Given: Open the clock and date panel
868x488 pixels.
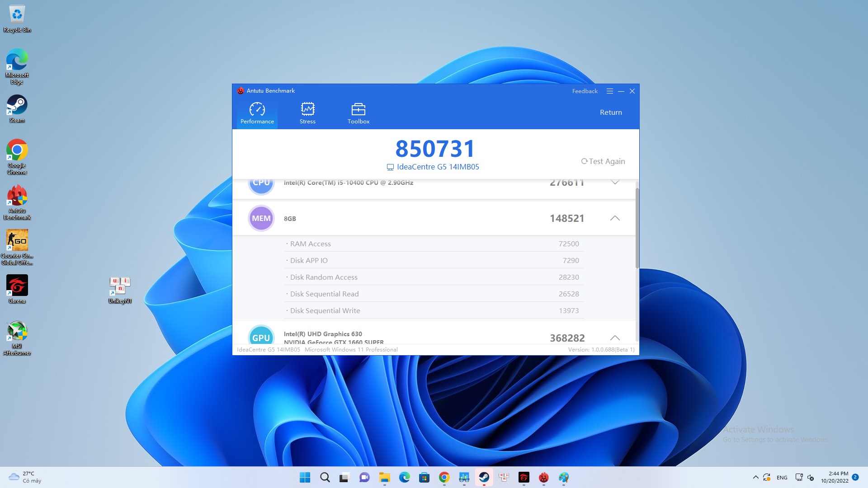Looking at the screenshot, I should click(x=835, y=477).
